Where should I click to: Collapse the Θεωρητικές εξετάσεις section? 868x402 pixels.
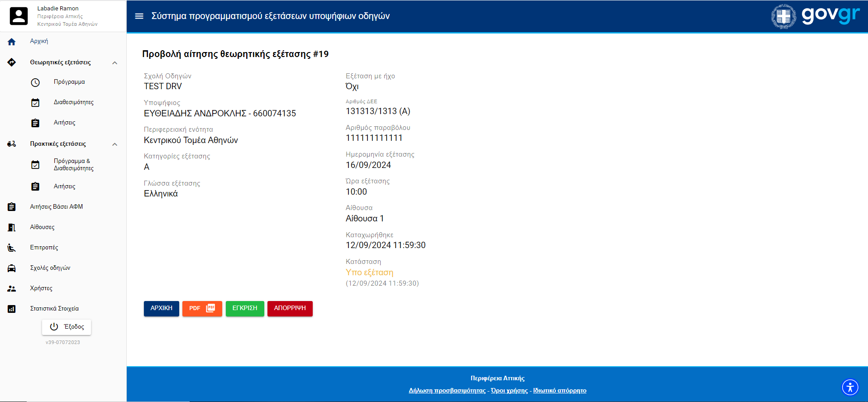click(x=114, y=63)
